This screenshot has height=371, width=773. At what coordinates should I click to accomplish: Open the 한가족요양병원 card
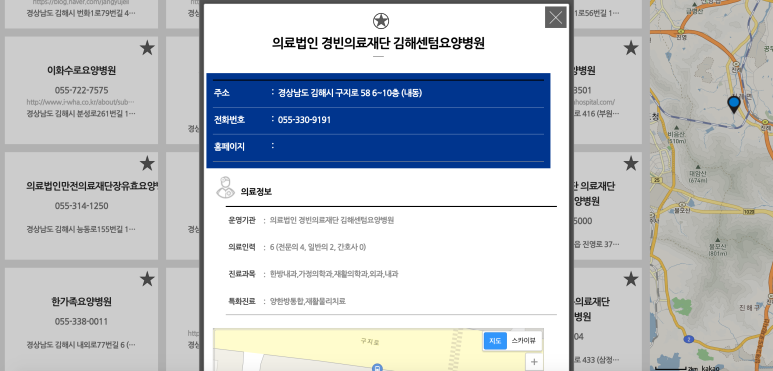(81, 319)
